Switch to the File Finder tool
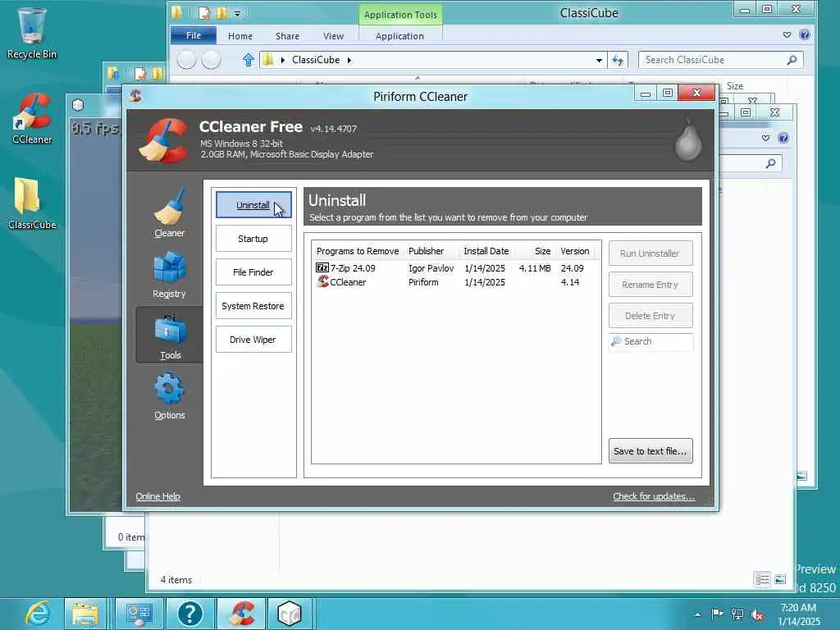This screenshot has height=630, width=840. (x=253, y=272)
